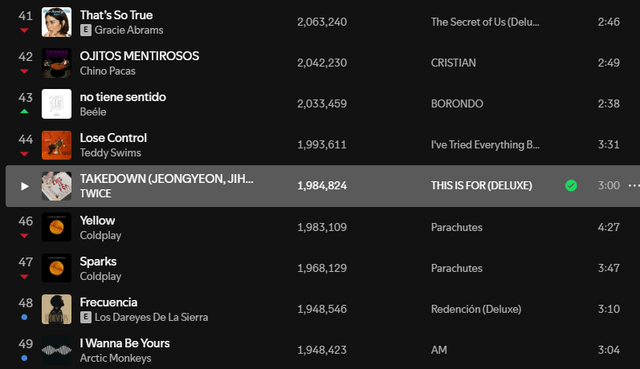Open THIS IS FOR (DELUXE) album link
The width and height of the screenshot is (640, 369).
(482, 186)
